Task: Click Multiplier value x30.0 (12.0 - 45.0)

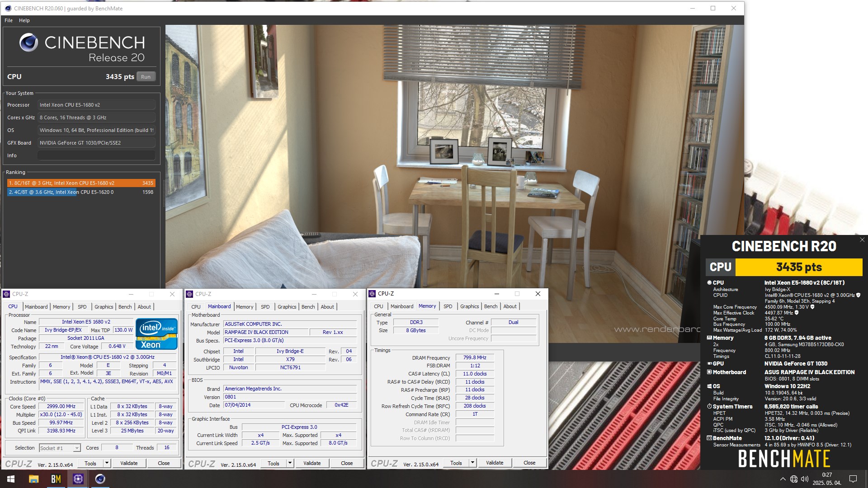Action: [61, 414]
